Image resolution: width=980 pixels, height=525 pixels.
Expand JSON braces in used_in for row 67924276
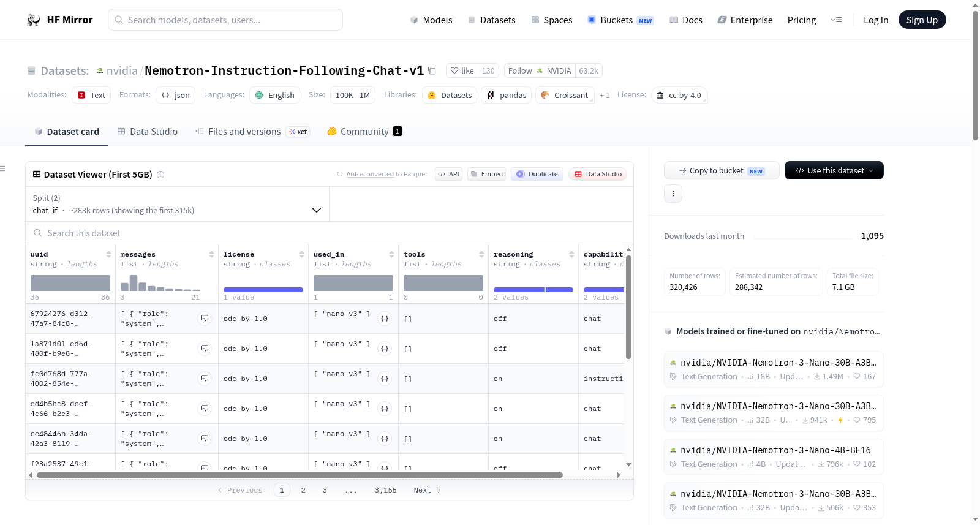click(x=385, y=319)
